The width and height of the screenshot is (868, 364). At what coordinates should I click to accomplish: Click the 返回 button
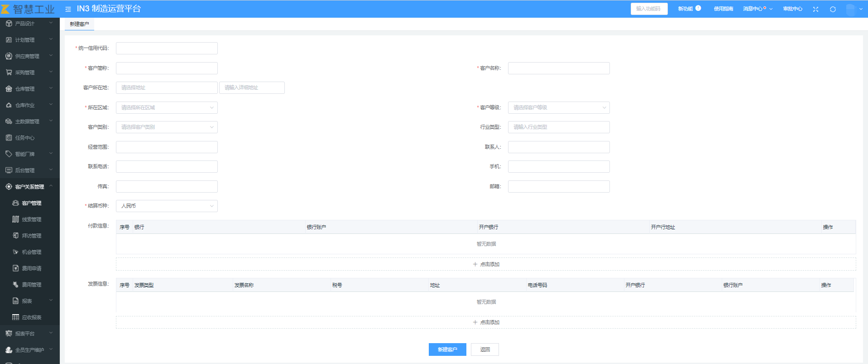[x=484, y=349]
